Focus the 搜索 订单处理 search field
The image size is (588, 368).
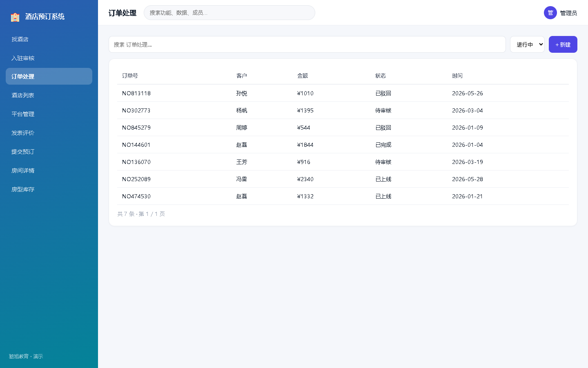coord(307,45)
